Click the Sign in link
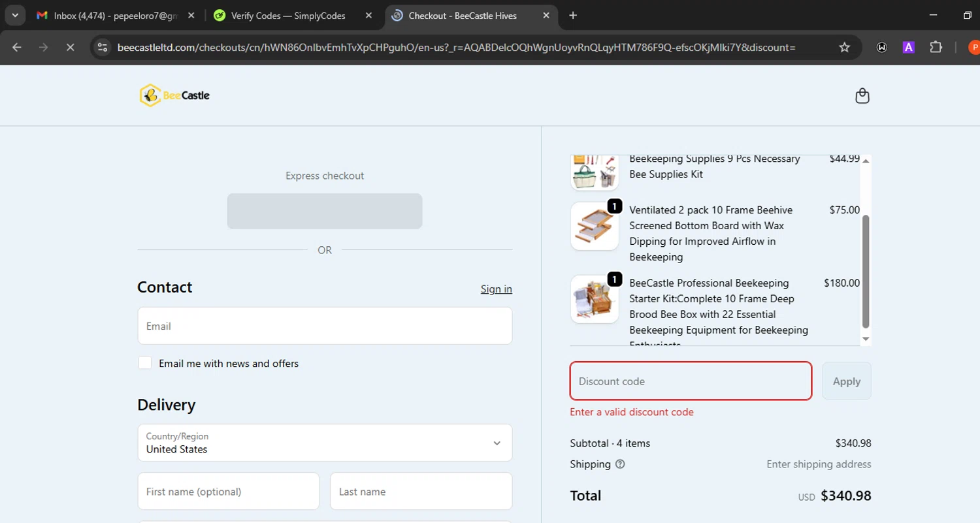 coord(496,289)
